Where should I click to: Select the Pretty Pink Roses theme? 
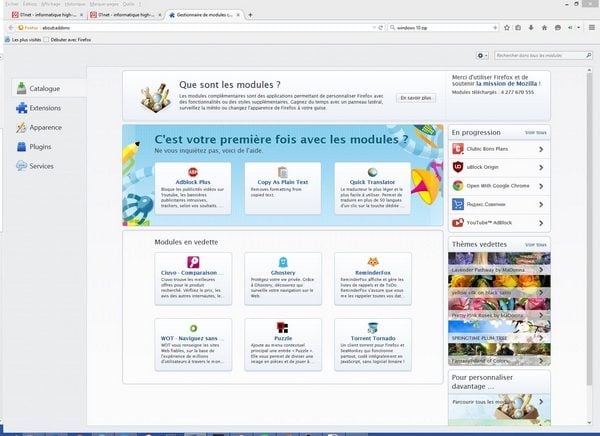pos(499,309)
